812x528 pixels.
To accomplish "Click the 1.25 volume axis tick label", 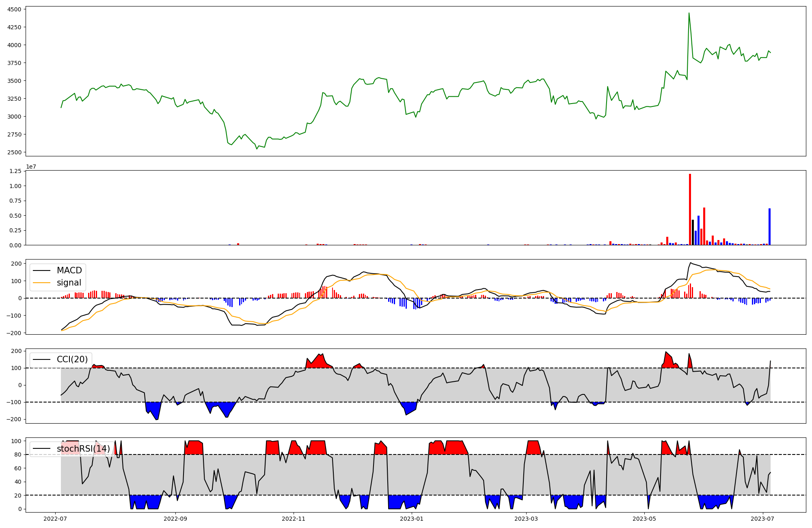I will [x=15, y=171].
